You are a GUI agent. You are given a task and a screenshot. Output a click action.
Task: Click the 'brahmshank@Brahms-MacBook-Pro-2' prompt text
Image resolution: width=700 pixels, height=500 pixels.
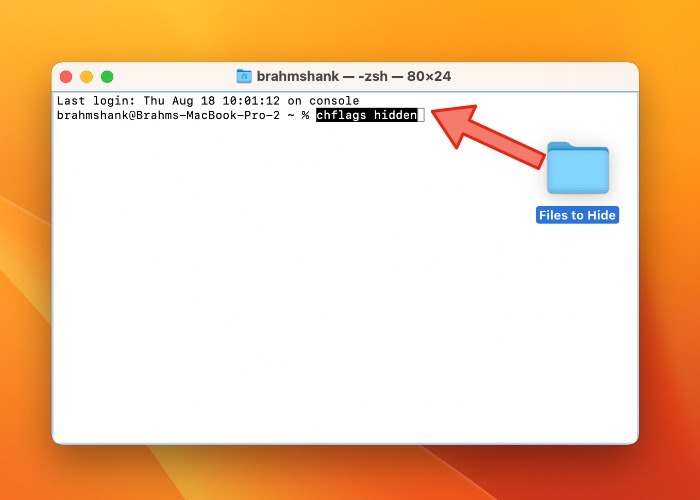pyautogui.click(x=168, y=115)
